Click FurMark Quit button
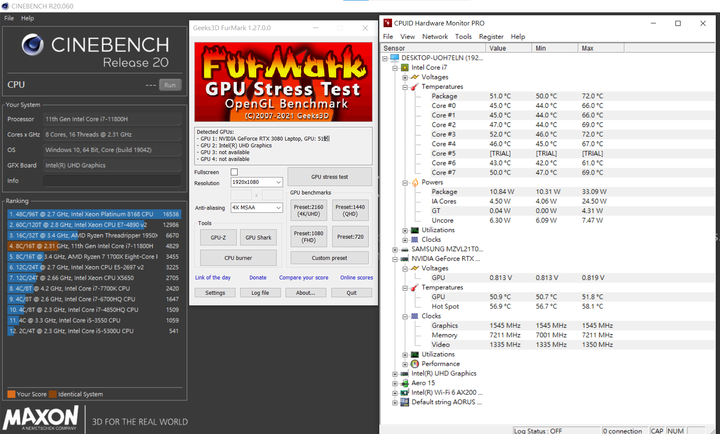This screenshot has height=434, width=720. pos(351,293)
